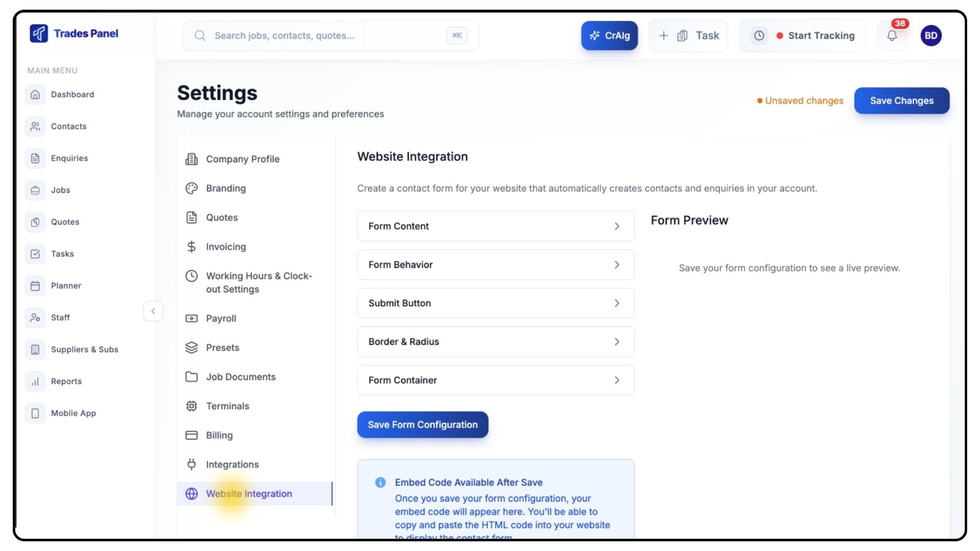Expand the Form Behavior section
980x551 pixels.
[496, 265]
